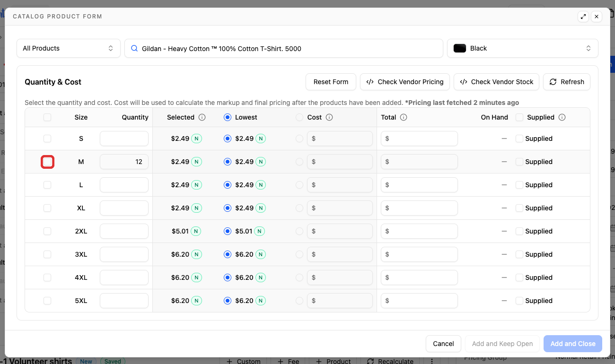Screen dimensions: 615x364
Task: Select the Lowest radio button in the header
Action: (x=228, y=117)
